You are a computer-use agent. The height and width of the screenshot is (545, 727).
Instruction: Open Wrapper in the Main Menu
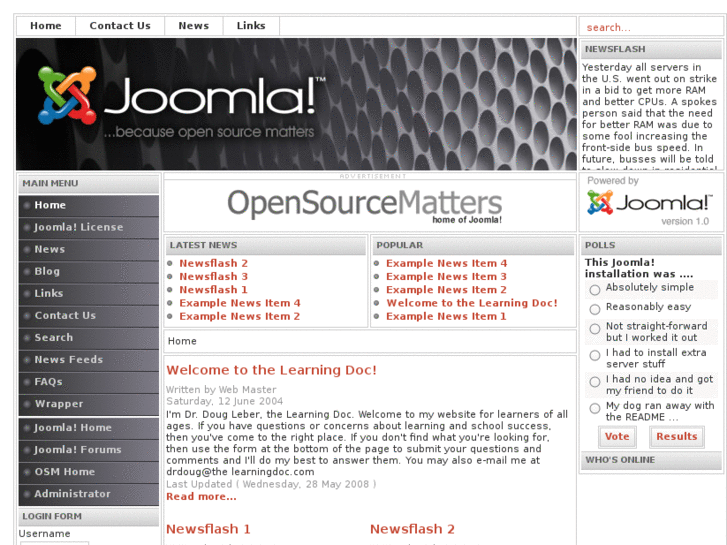89,404
